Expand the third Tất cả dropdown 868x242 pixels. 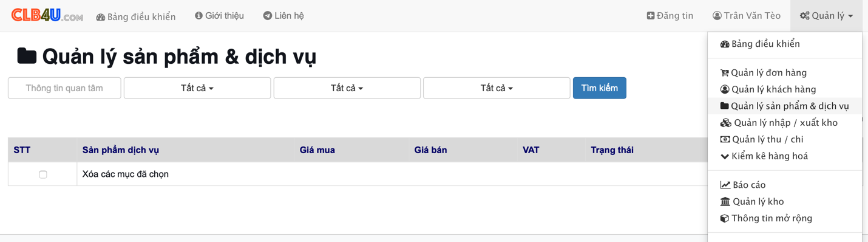497,88
